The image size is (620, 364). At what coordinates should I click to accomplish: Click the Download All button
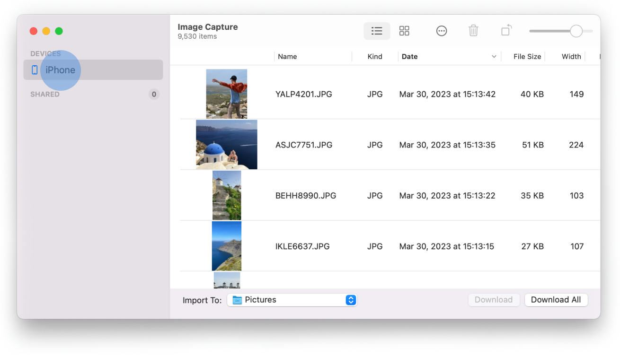pos(556,300)
